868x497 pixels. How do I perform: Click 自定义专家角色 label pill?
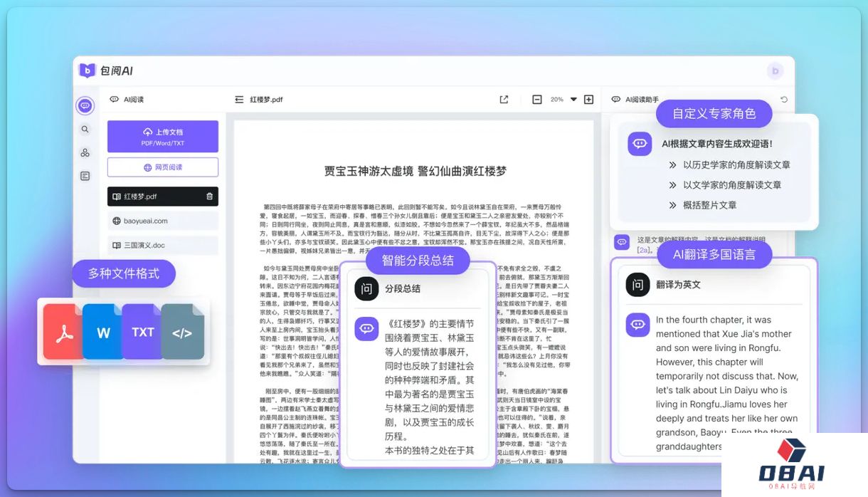714,114
